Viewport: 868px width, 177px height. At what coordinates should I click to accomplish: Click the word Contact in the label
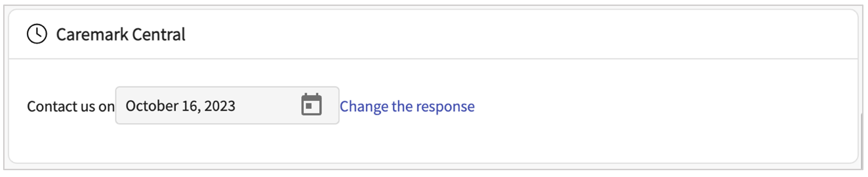coord(47,106)
